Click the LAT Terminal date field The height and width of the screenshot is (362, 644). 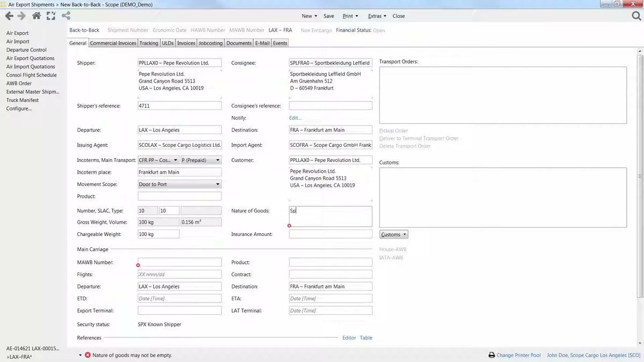[331, 311]
